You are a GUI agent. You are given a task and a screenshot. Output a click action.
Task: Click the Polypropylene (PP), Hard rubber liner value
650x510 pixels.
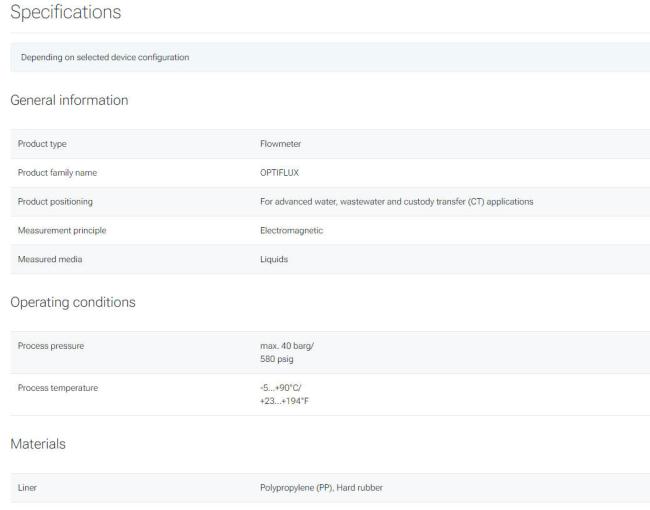(321, 488)
